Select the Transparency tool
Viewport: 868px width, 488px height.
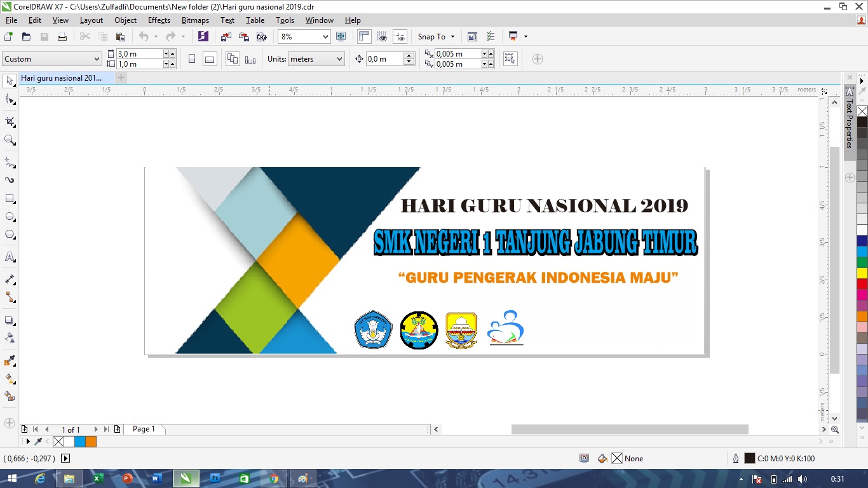(10, 337)
